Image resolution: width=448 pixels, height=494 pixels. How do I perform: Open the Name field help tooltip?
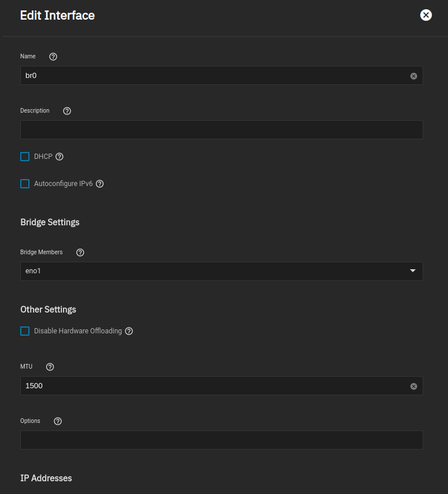pos(53,57)
